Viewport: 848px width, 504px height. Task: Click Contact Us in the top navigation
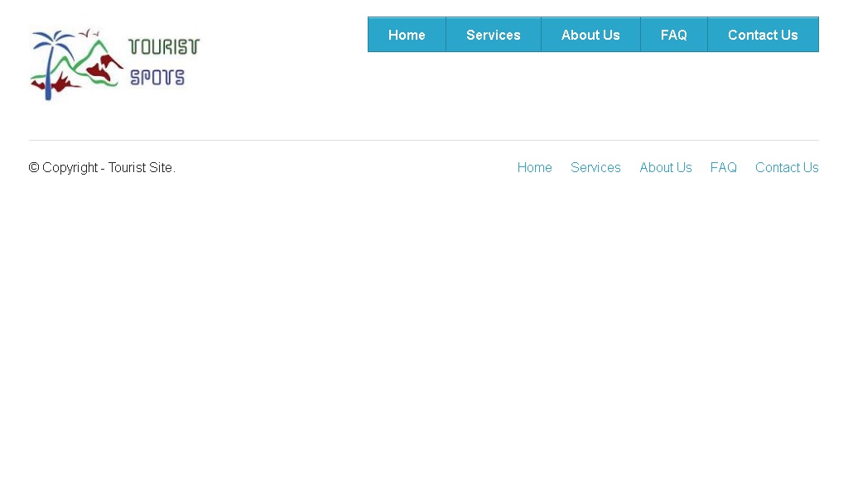click(x=763, y=35)
